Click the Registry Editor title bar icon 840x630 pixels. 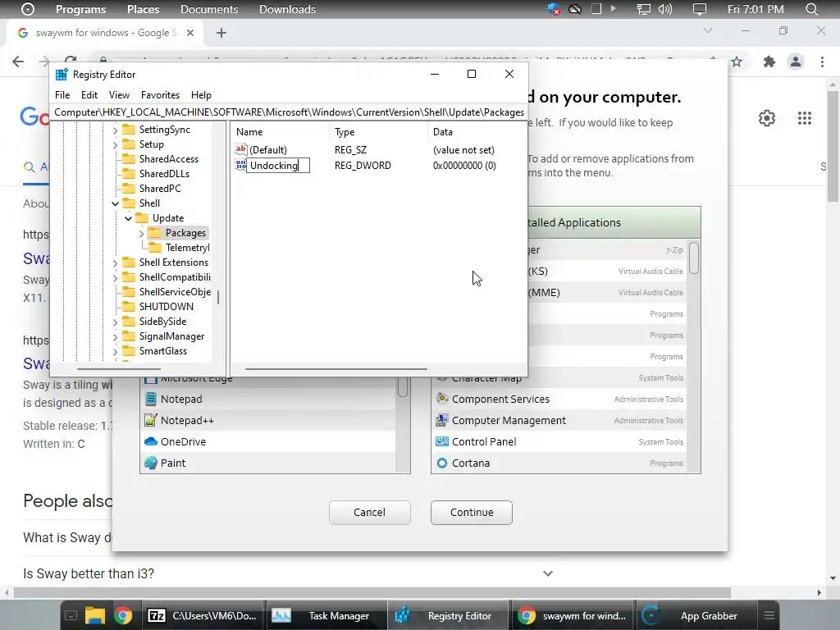tap(62, 75)
